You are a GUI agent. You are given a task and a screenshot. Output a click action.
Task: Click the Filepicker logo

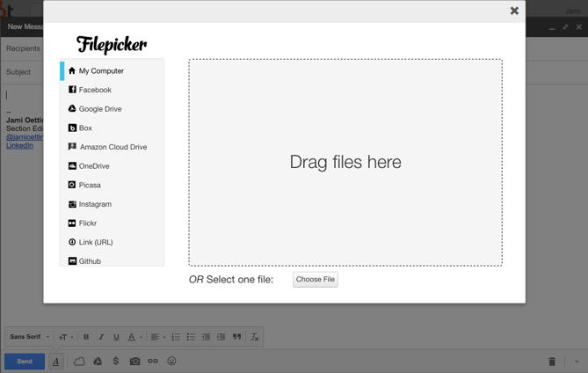point(112,45)
